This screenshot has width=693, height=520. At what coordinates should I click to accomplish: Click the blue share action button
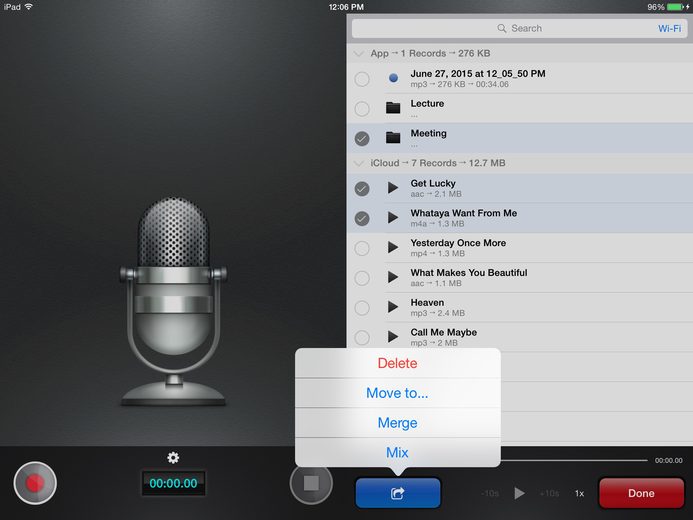[x=398, y=493]
